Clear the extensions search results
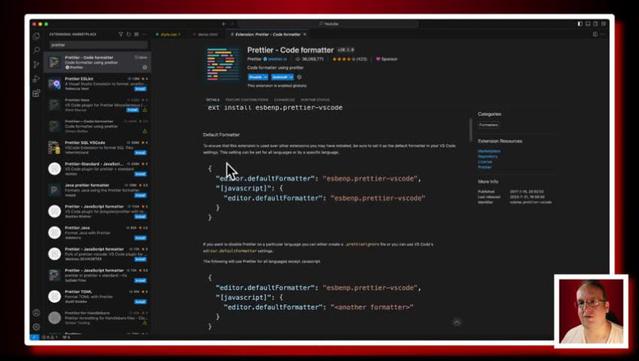This screenshot has height=361, width=639. click(136, 34)
